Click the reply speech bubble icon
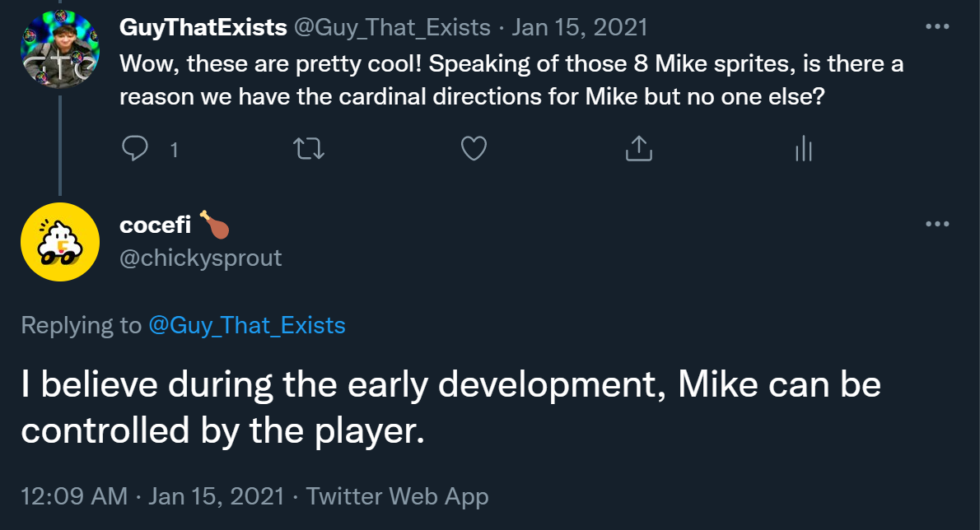980x530 pixels. click(x=135, y=148)
